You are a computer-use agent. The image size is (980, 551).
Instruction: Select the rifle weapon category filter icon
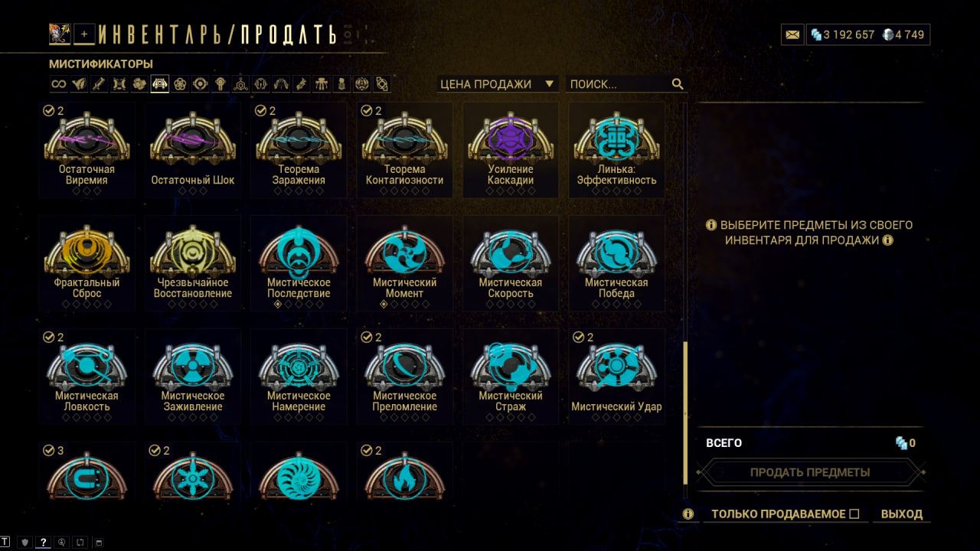98,84
